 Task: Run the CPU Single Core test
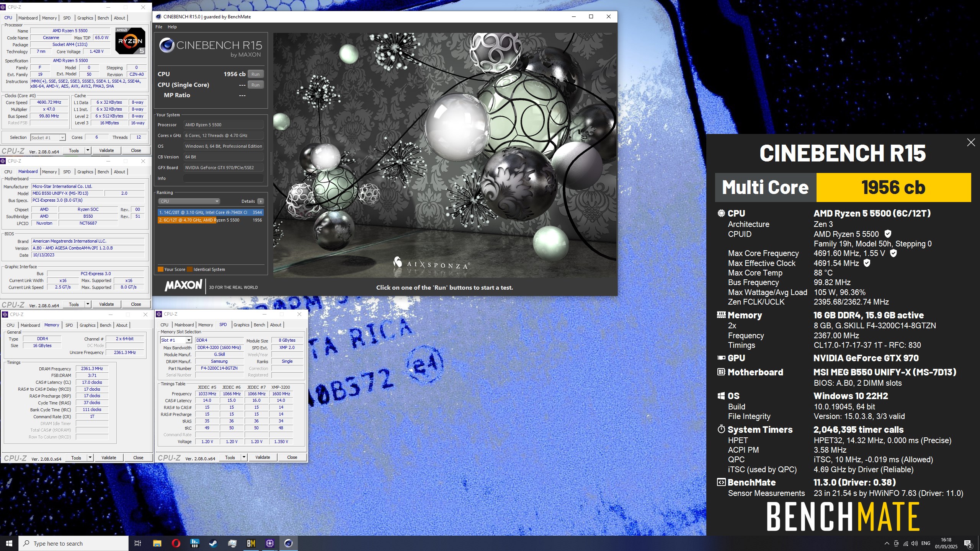point(255,85)
